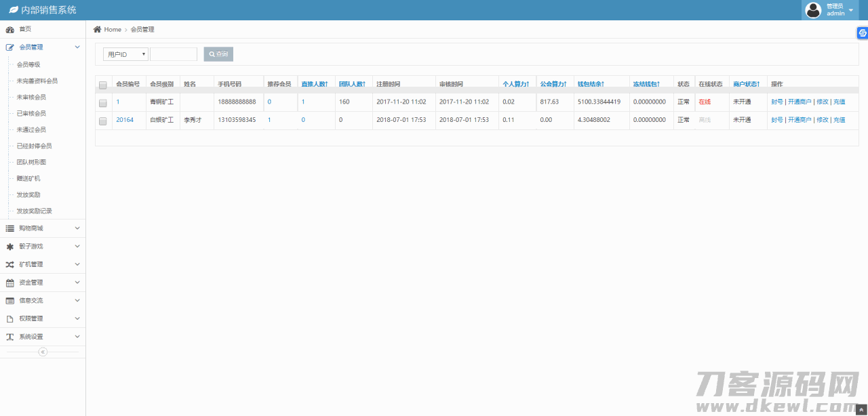The width and height of the screenshot is (868, 416).
Task: Click the scroll-to-top arrow icon
Action: (861, 410)
